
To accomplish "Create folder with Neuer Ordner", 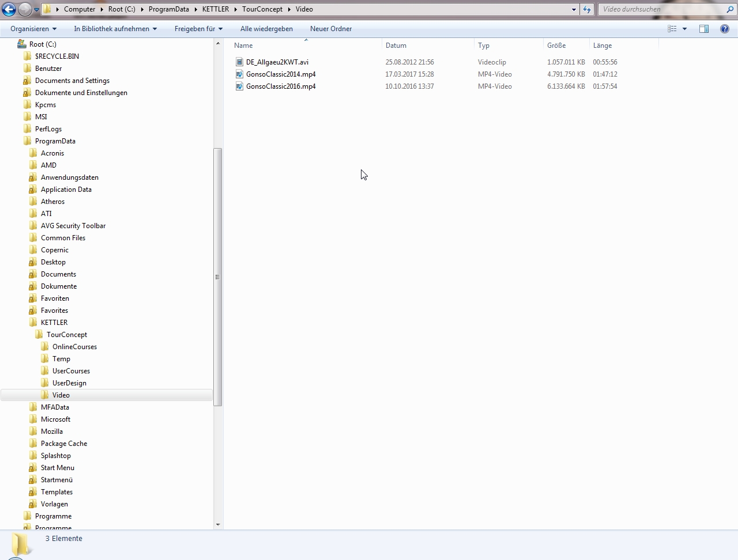I will click(331, 29).
